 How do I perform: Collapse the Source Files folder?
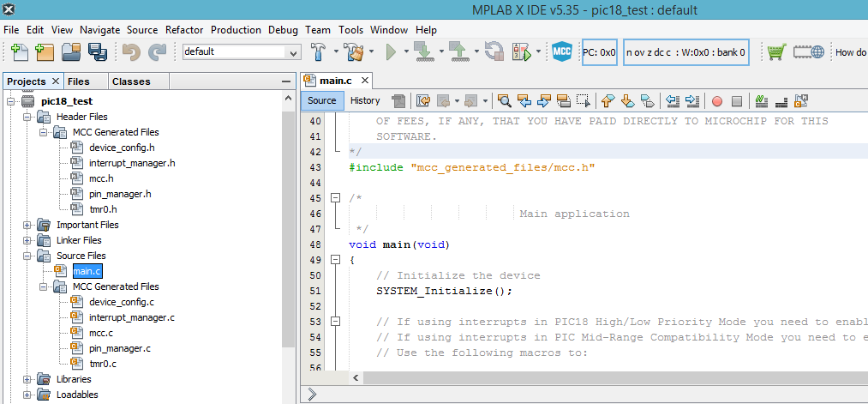pyautogui.click(x=27, y=256)
